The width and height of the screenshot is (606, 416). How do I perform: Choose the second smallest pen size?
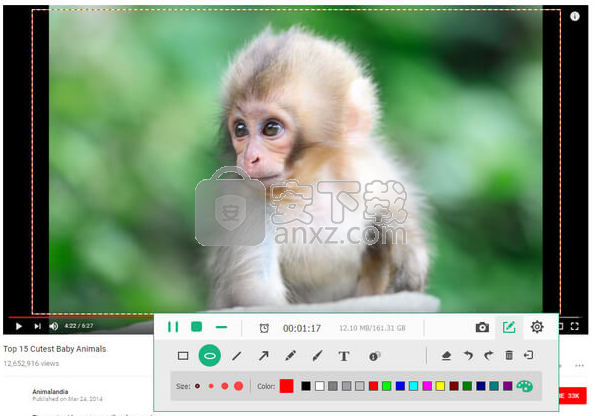(x=211, y=386)
